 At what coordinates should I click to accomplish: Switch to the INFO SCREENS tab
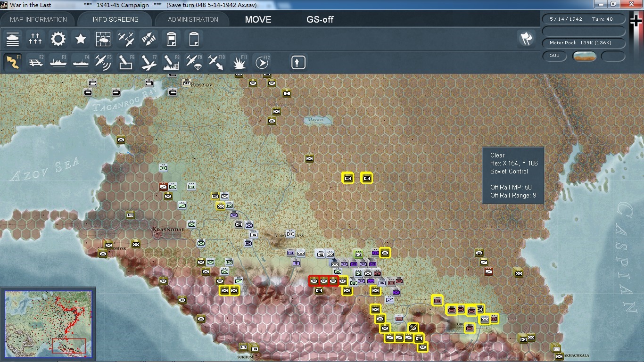(116, 19)
